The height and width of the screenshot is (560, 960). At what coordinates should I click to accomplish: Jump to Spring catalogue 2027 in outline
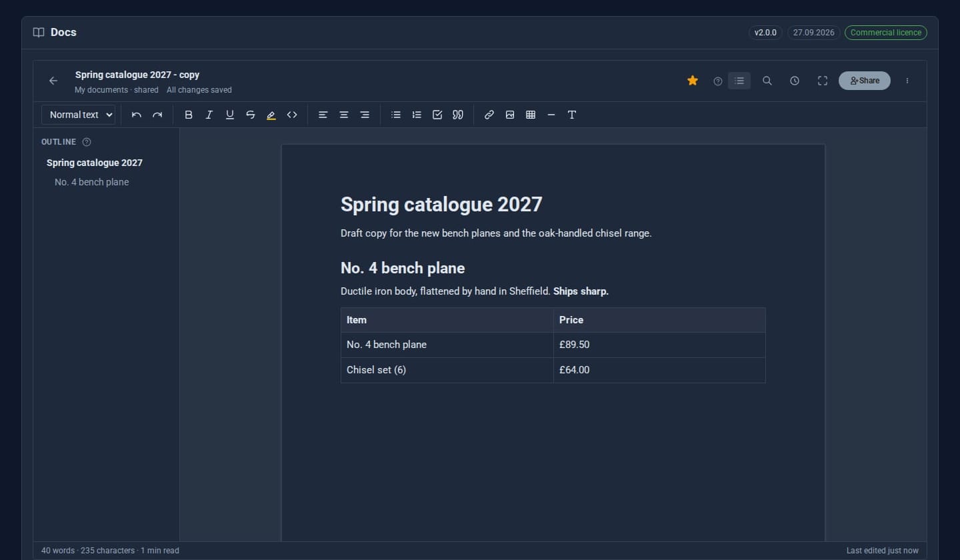[x=95, y=163]
